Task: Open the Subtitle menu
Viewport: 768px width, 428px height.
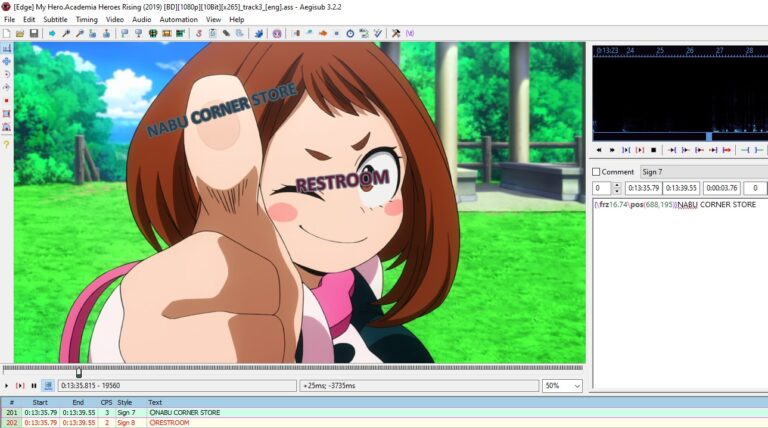Action: click(x=55, y=20)
